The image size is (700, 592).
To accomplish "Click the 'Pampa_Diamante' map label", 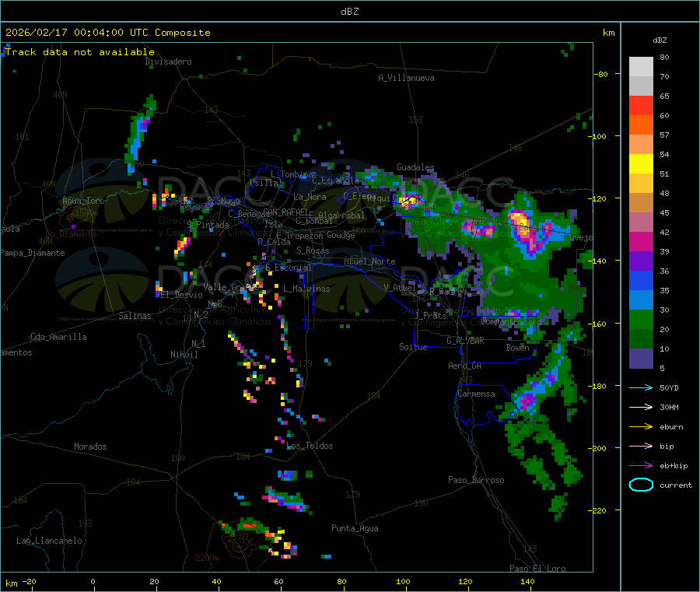I will tap(33, 253).
